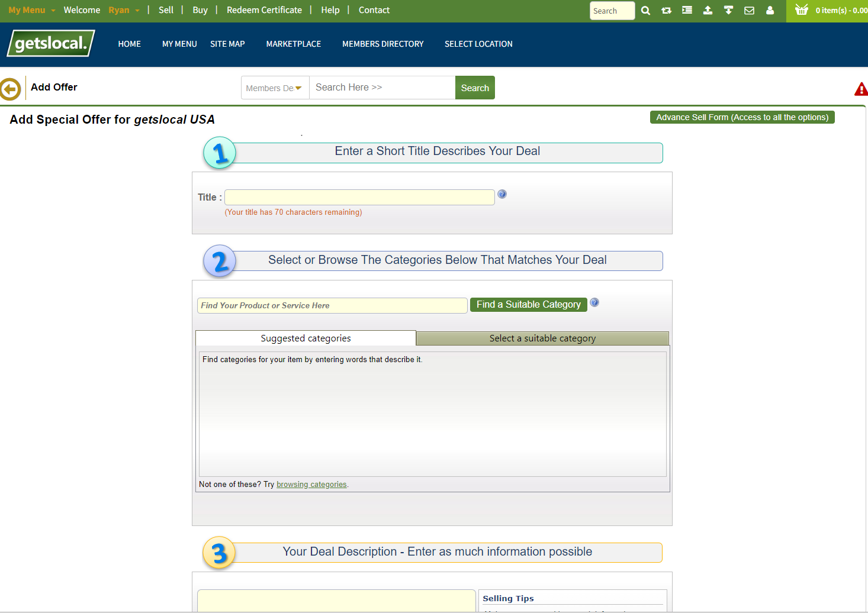Open the Sell menu item
The width and height of the screenshot is (868, 613).
(x=166, y=10)
